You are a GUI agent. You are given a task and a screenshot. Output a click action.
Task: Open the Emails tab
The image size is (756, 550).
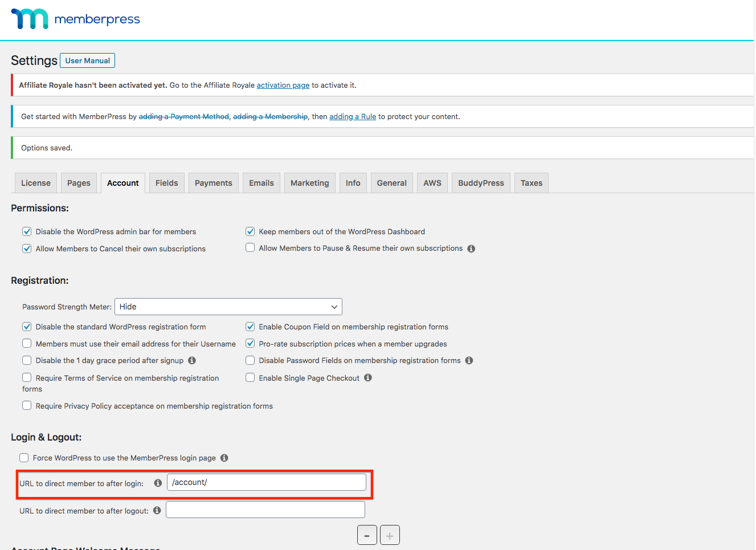(x=261, y=183)
